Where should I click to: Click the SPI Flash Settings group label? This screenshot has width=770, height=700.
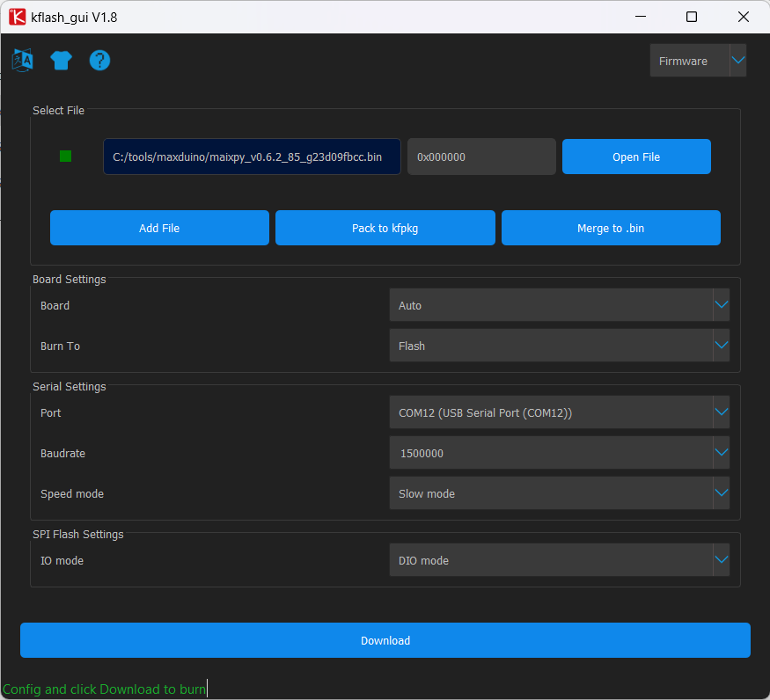tap(78, 534)
